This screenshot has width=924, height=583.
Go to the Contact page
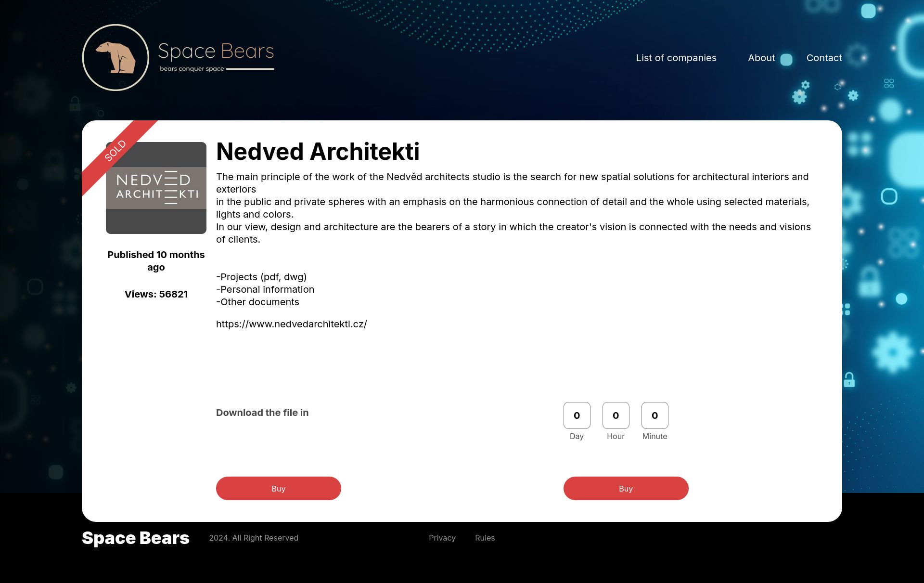coord(824,58)
